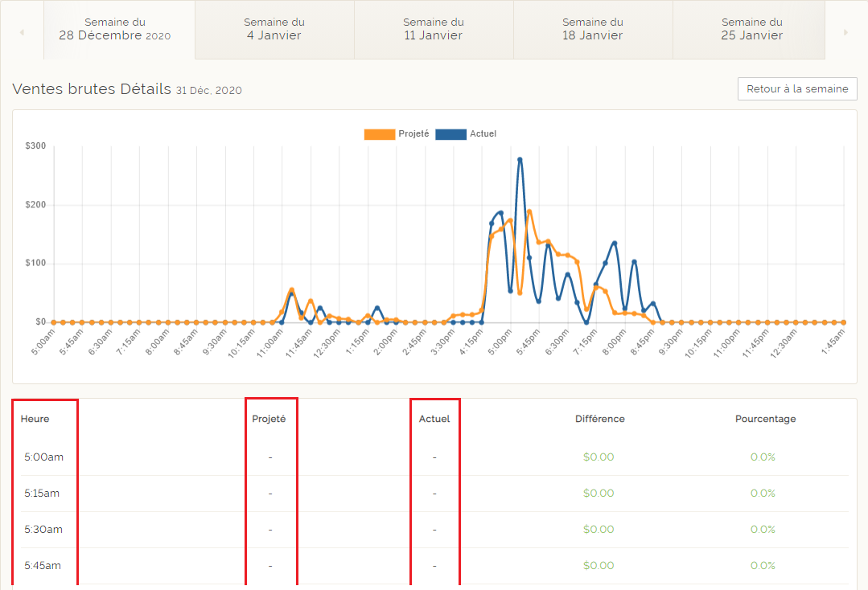Switch to Semaine du 4 Janvier tab
868x590 pixels.
click(x=274, y=29)
